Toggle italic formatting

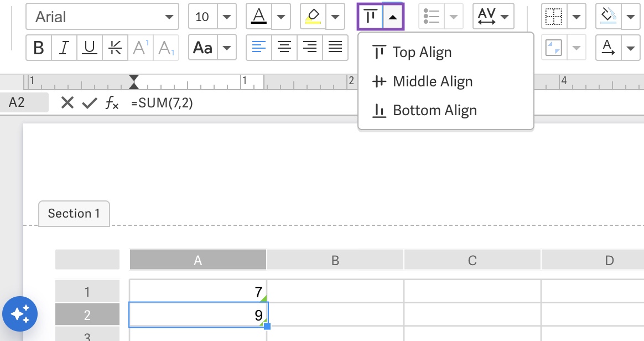pyautogui.click(x=64, y=48)
